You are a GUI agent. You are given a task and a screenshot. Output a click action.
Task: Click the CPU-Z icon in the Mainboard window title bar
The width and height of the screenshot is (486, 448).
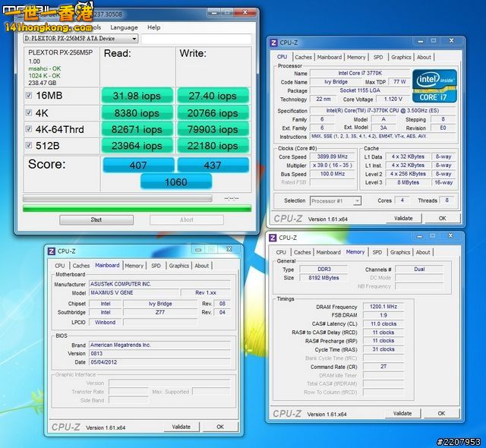(51, 251)
